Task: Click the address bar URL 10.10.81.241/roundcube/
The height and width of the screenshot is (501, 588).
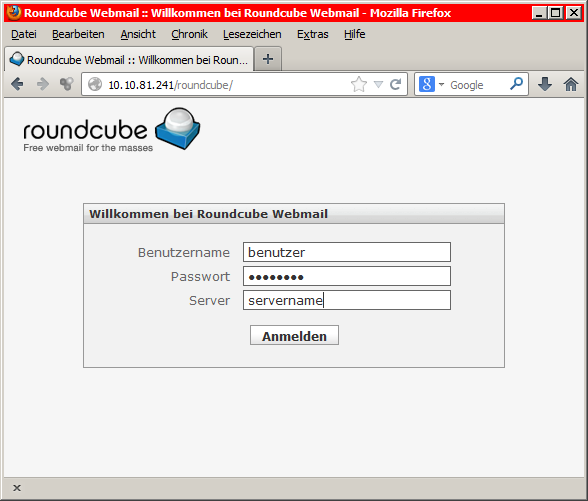Action: point(171,85)
